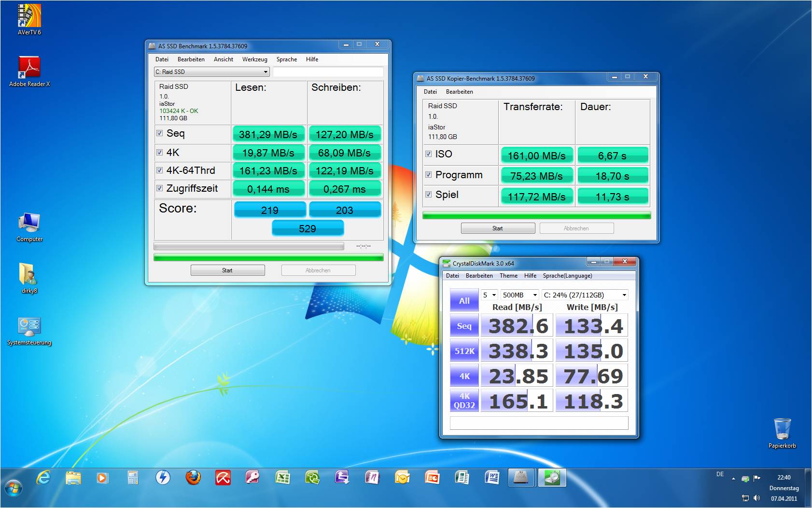Uncheck the ISO copy test checkbox
Viewport: 812px width, 508px height.
(428, 154)
